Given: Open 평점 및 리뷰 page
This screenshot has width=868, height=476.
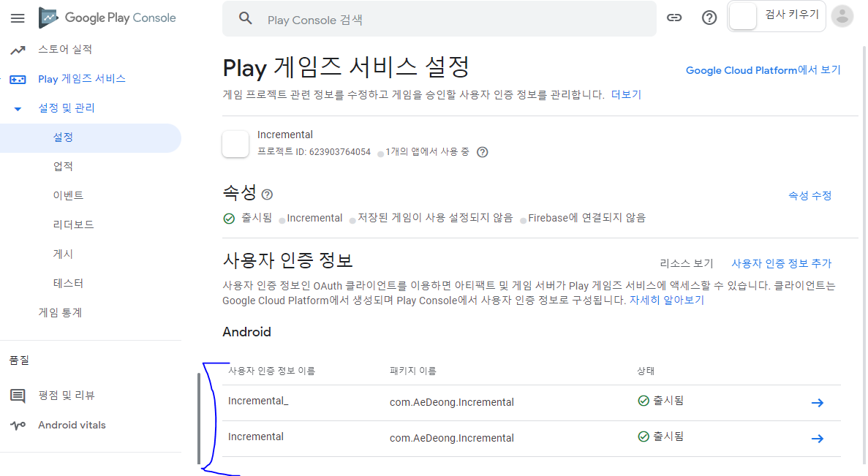Looking at the screenshot, I should (67, 395).
